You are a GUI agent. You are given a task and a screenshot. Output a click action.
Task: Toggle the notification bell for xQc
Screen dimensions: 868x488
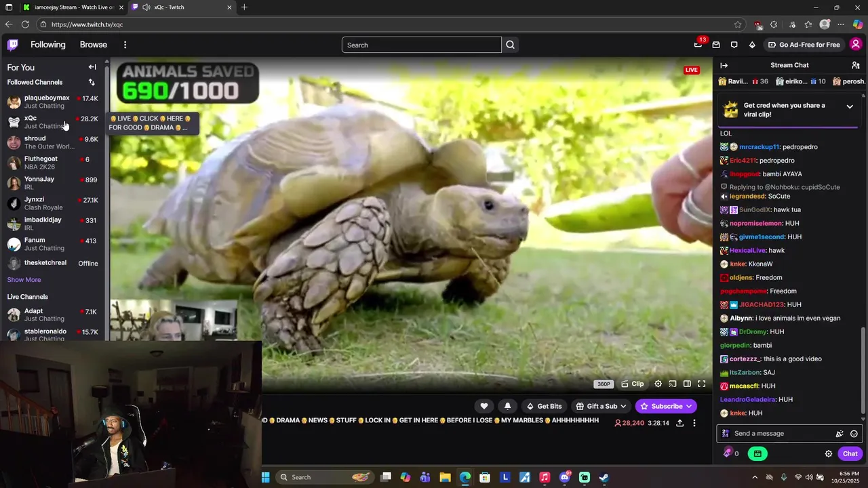pyautogui.click(x=507, y=406)
